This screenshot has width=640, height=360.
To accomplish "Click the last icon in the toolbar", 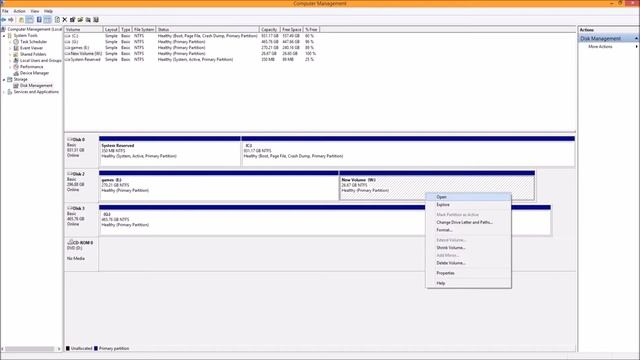I will tap(96, 20).
